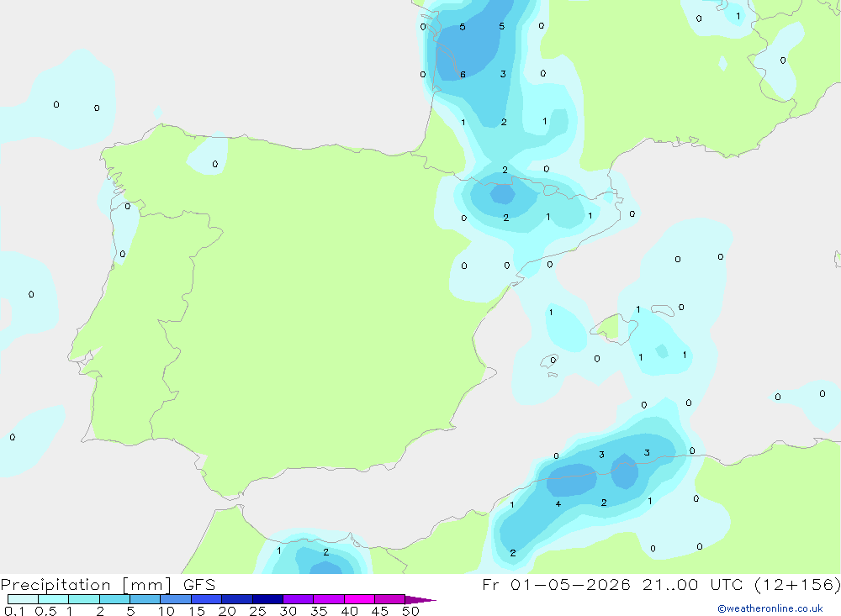Click the 'UTC' text in the footer
Screen dimensions: 841x616
(727, 585)
